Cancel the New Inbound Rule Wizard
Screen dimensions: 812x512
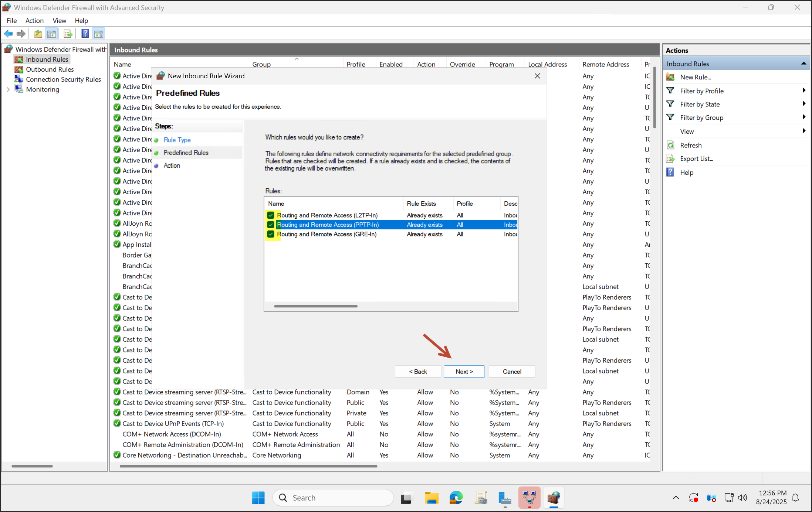click(512, 371)
